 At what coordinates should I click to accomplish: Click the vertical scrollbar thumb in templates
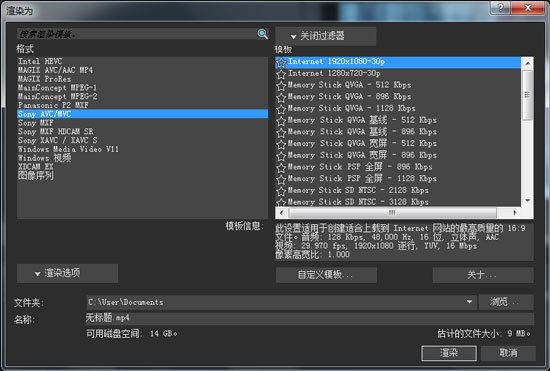pyautogui.click(x=527, y=95)
